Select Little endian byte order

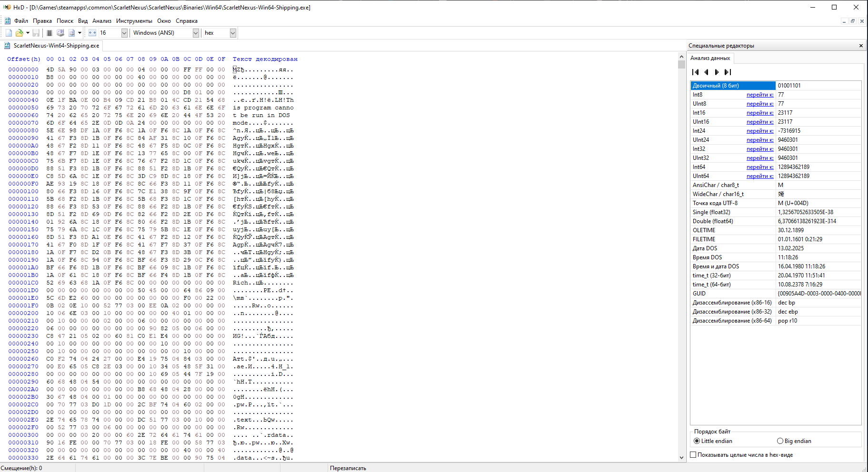[x=713, y=441]
